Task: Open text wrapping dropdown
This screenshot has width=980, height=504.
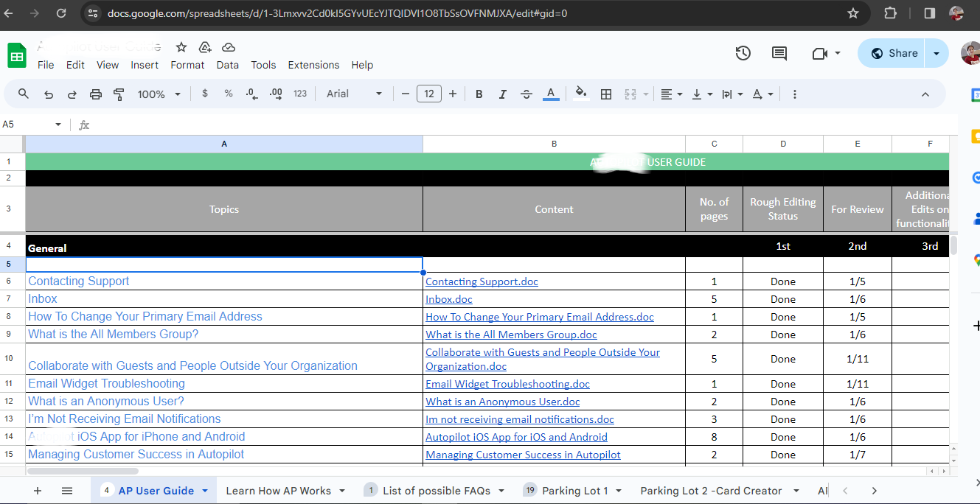Action: (732, 94)
